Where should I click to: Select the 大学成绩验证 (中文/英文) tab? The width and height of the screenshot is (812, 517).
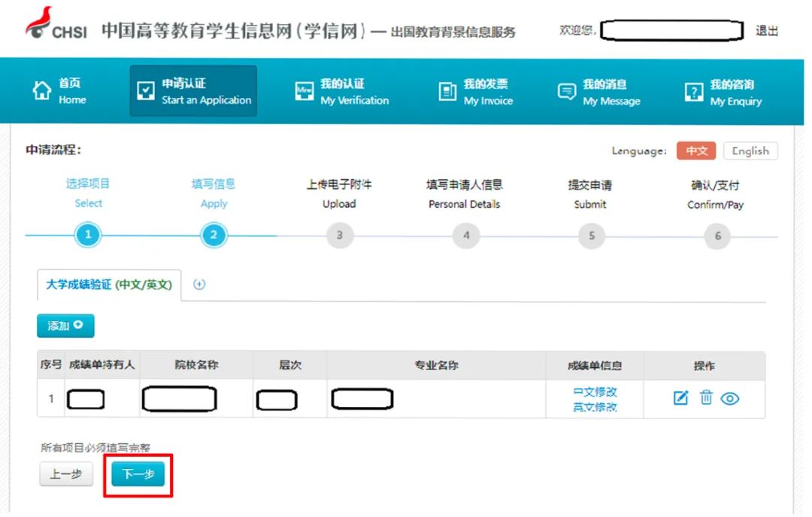coord(110,284)
